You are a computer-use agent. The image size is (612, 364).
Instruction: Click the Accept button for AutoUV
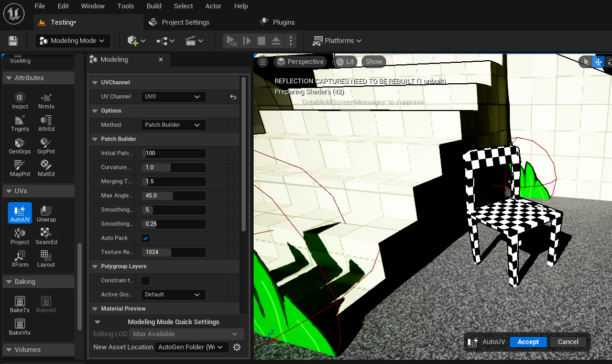point(528,341)
